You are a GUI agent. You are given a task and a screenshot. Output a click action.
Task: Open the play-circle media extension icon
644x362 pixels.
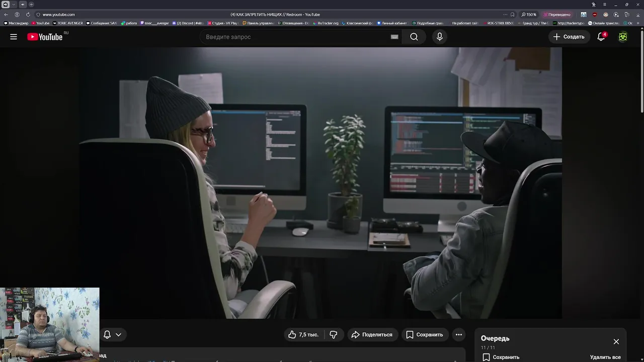(x=616, y=15)
